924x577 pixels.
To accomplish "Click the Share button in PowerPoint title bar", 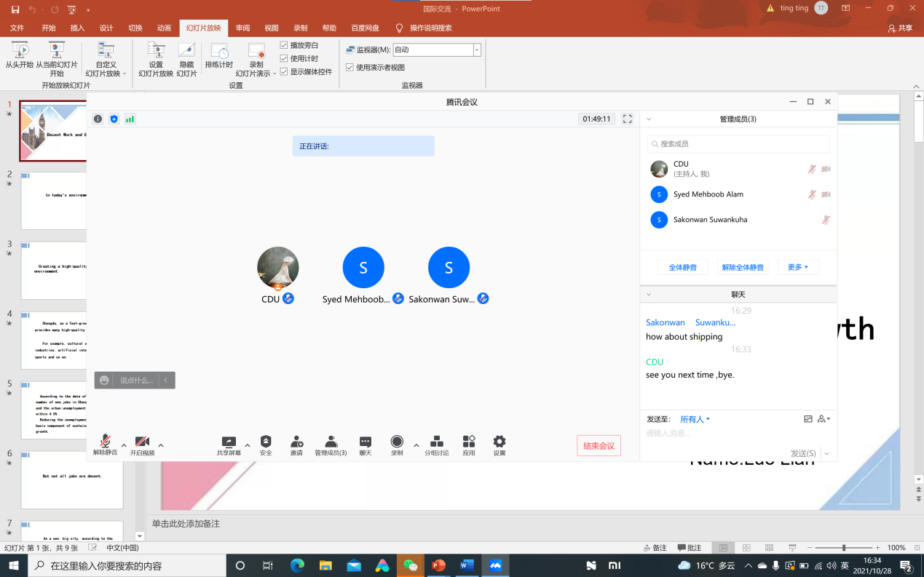I will tap(901, 28).
